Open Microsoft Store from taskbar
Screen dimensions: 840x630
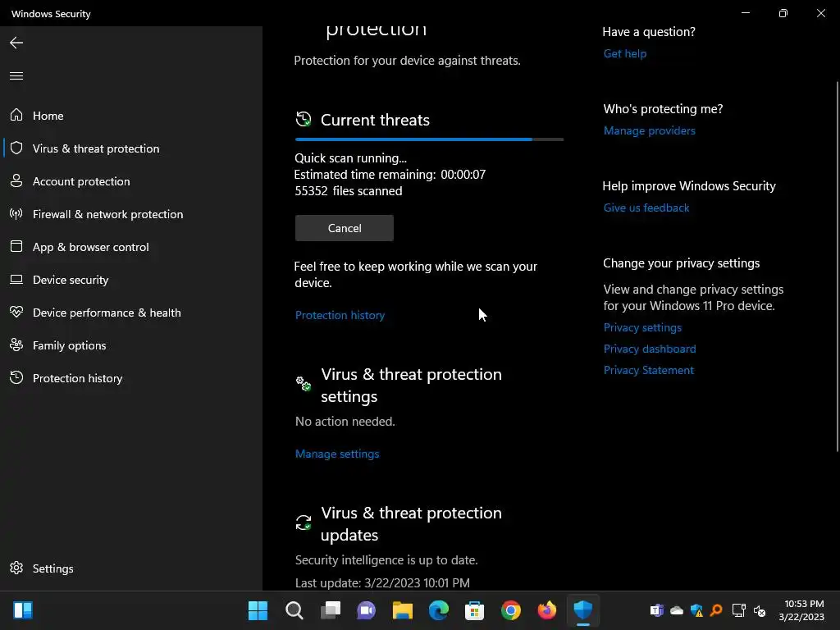474,610
